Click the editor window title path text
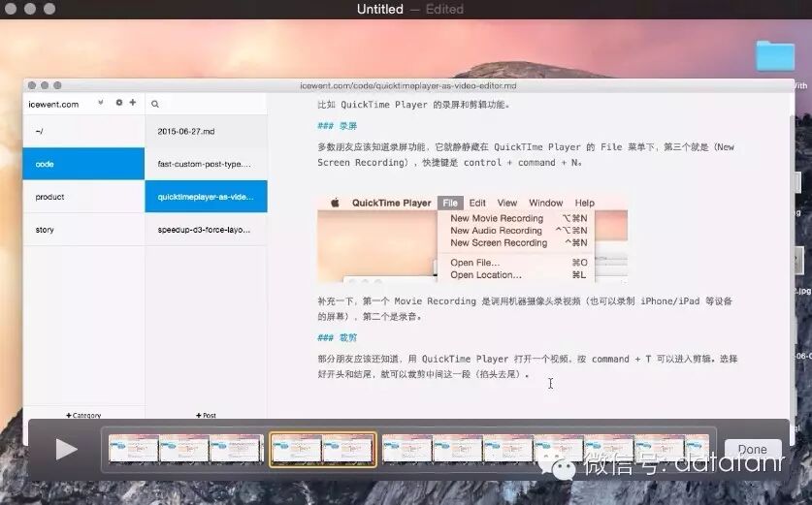The width and height of the screenshot is (812, 505). click(x=408, y=85)
